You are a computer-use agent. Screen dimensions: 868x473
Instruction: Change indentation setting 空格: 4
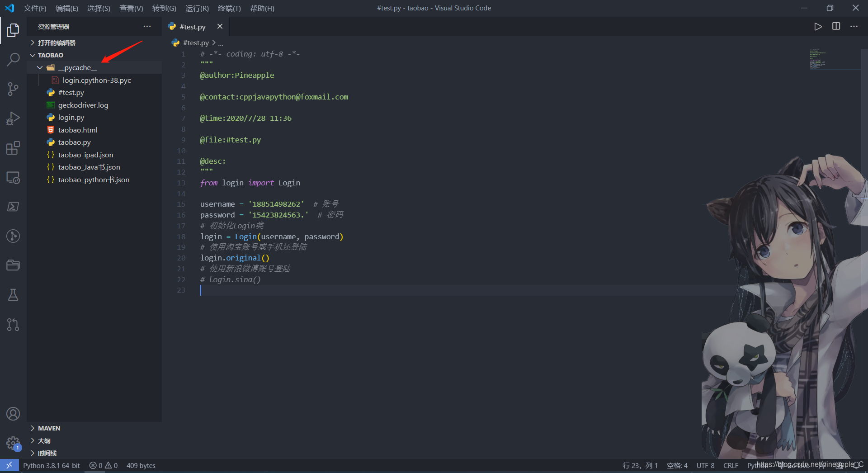tap(677, 465)
